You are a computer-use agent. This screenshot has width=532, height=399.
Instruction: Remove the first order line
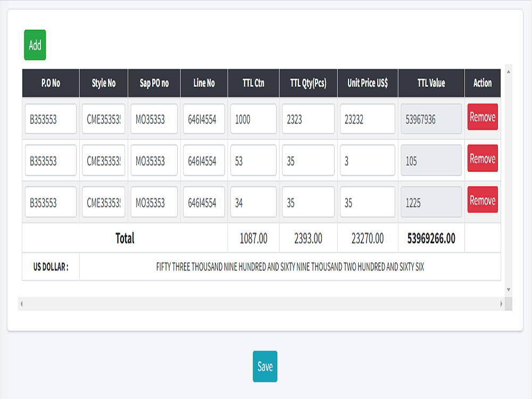(482, 118)
